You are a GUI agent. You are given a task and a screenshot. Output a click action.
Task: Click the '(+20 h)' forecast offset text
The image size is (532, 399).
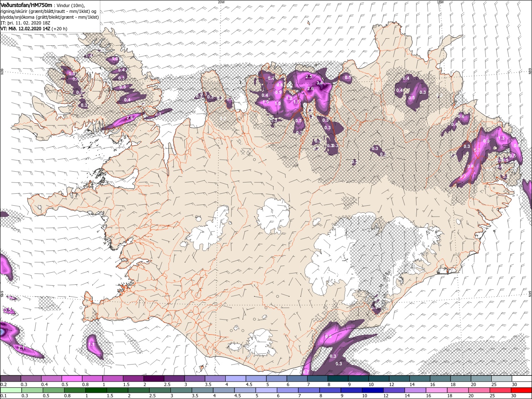(59, 29)
